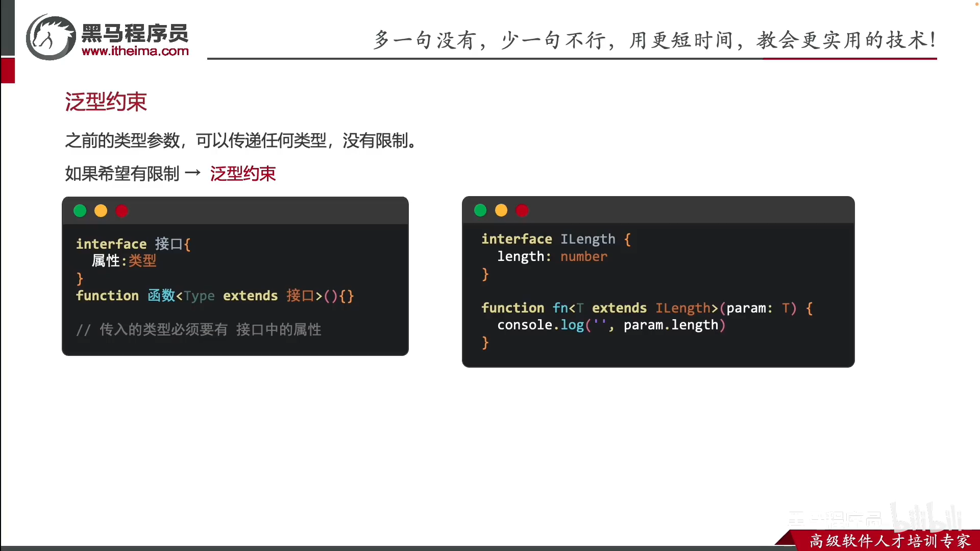Viewport: 980px width, 551px height.
Task: Click the red dot on right code window
Action: 522,210
